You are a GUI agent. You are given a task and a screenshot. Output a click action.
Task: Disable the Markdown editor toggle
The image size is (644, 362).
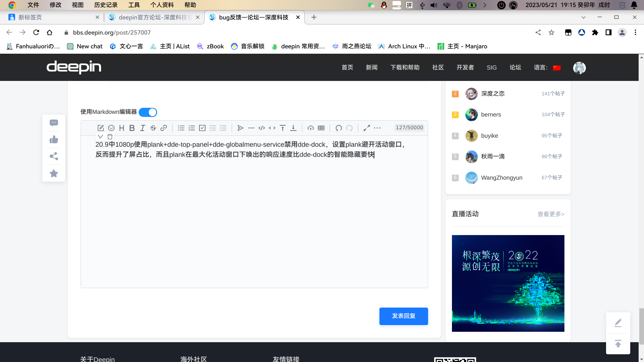click(x=148, y=112)
